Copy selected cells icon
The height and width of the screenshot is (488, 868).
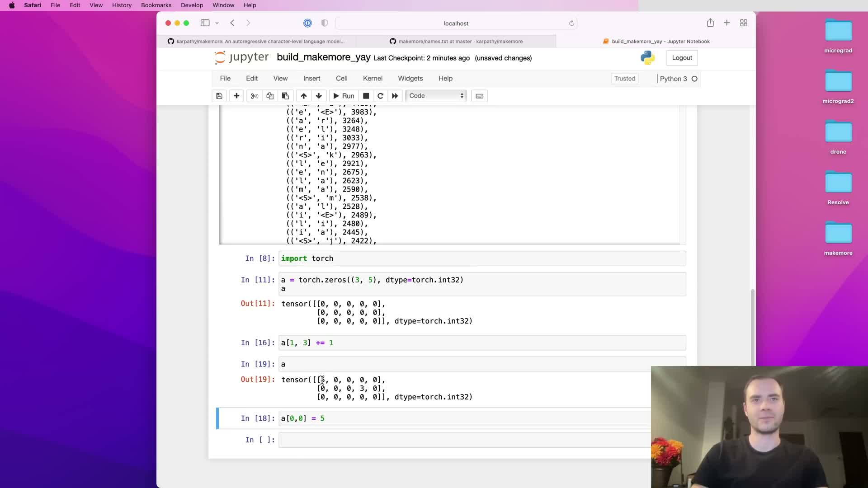270,96
